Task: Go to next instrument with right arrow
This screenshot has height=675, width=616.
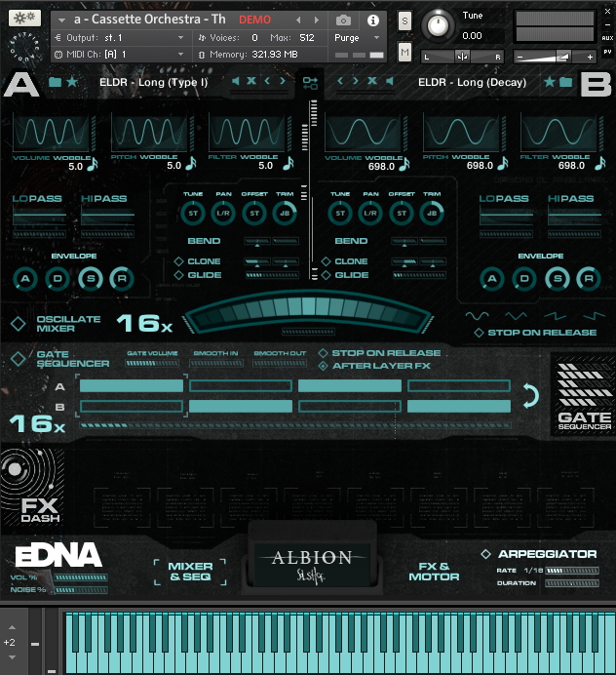Action: pos(317,20)
